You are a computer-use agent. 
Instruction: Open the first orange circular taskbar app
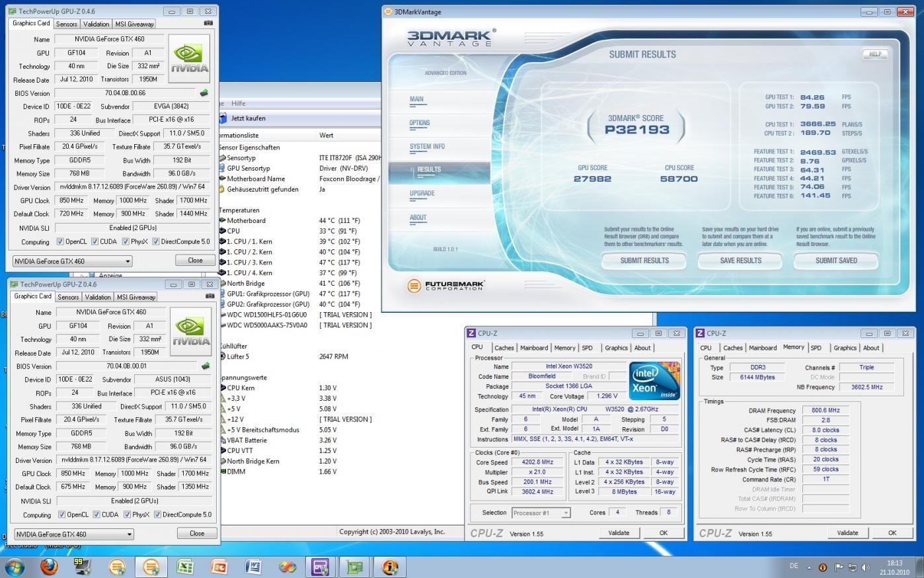(x=117, y=567)
